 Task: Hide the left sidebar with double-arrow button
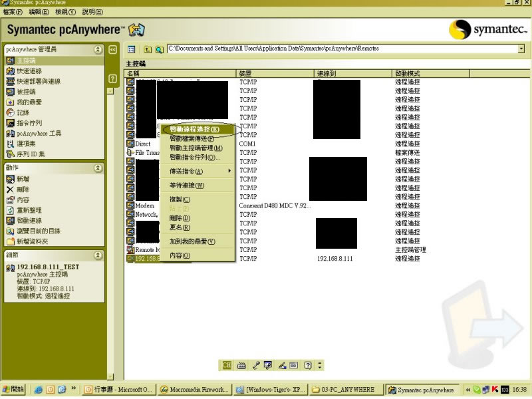112,50
